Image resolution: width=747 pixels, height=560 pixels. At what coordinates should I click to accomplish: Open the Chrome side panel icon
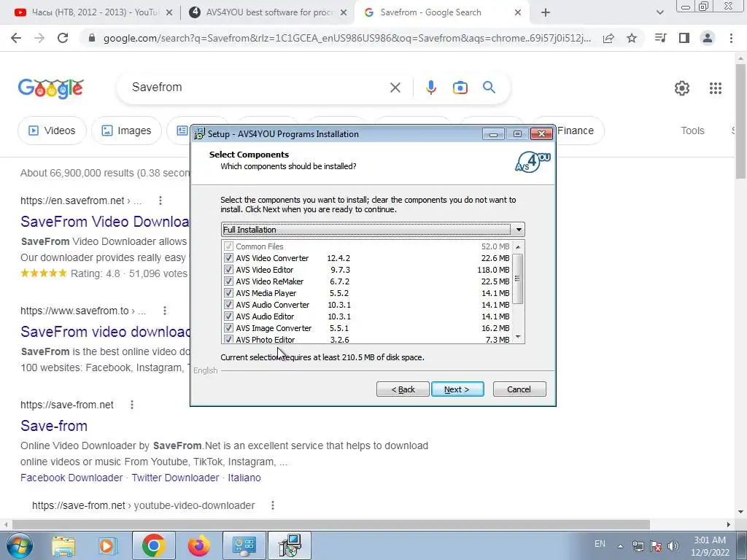684,38
